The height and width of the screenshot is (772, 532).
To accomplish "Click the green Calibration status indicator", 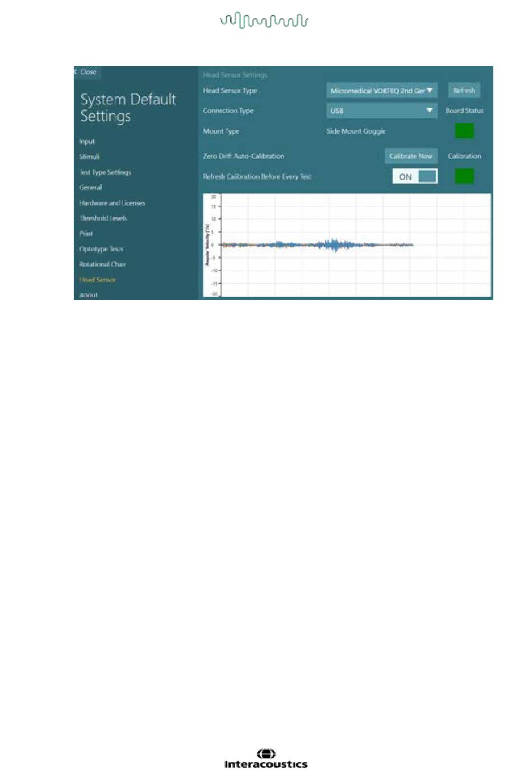I will pyautogui.click(x=464, y=176).
